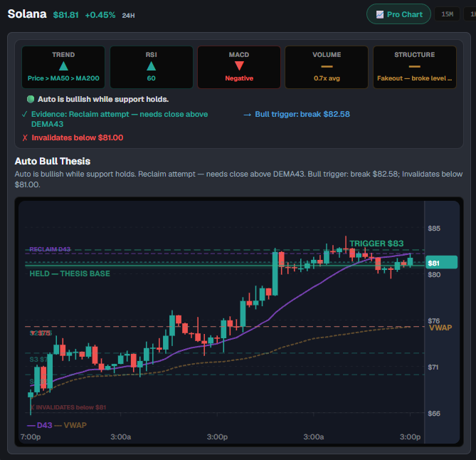Click the Solana title

[27, 14]
